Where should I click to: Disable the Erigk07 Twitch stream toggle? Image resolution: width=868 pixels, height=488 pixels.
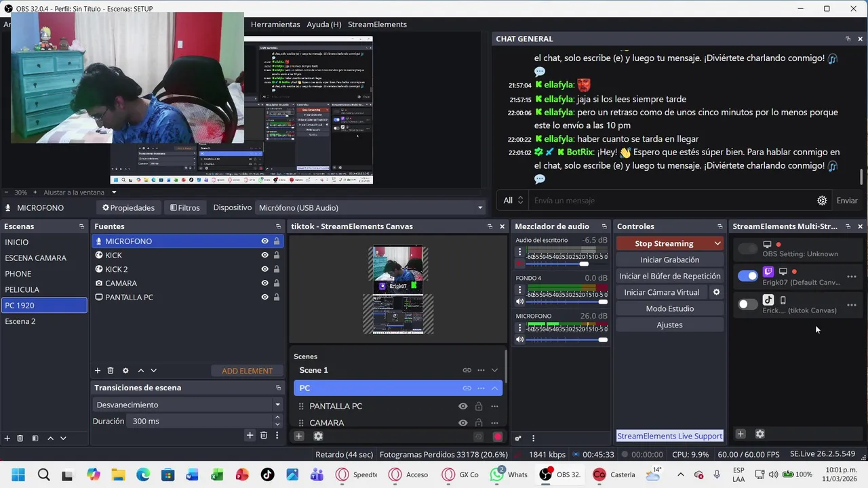[748, 276]
